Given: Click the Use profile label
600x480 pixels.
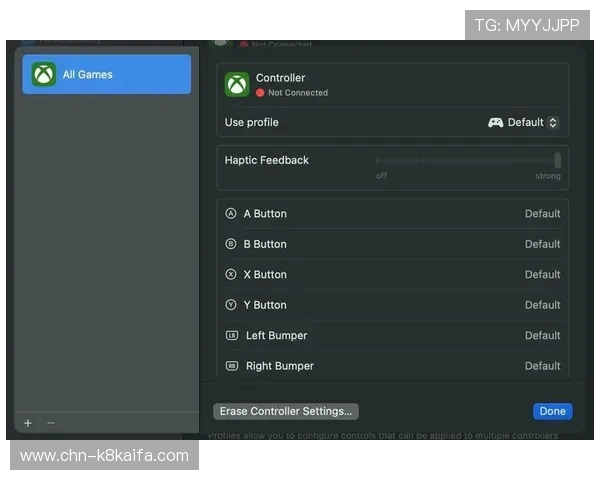Looking at the screenshot, I should (251, 122).
